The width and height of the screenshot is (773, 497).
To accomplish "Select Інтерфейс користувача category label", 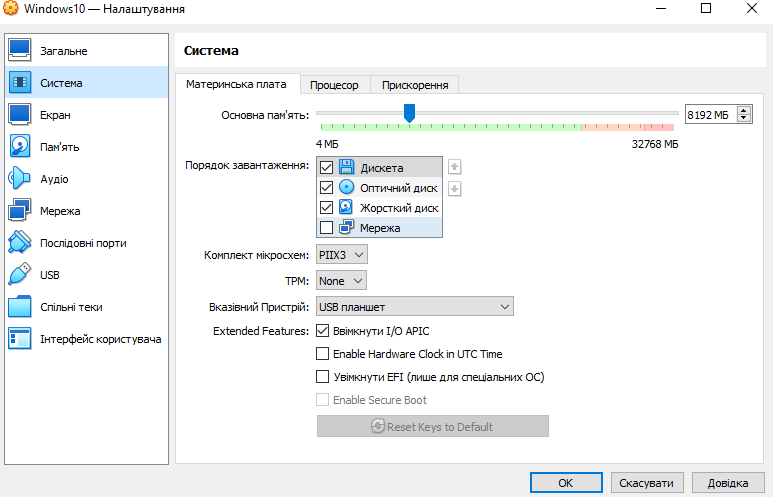I will (x=101, y=339).
